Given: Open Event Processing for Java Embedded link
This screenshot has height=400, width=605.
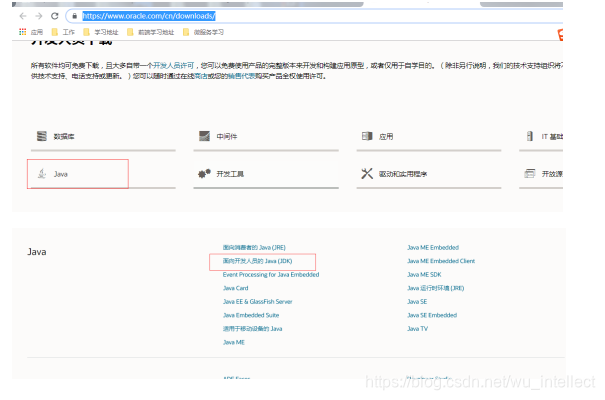Looking at the screenshot, I should point(271,275).
